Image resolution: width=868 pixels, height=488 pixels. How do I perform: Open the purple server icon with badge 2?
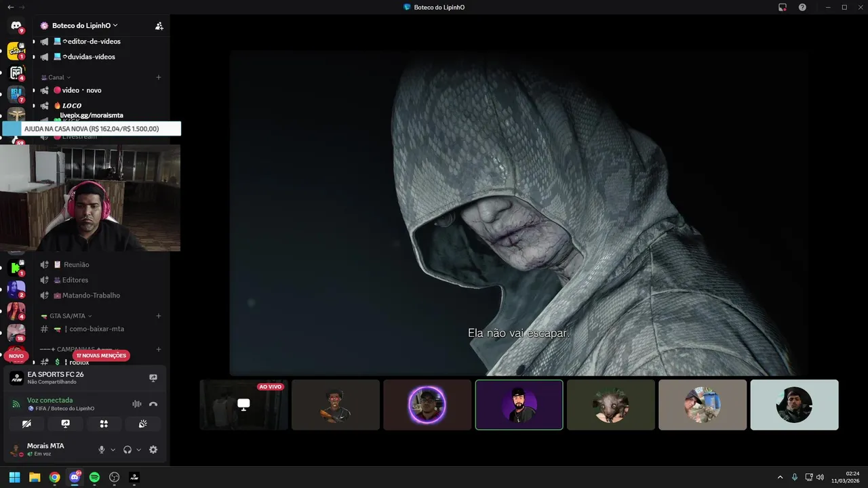[x=16, y=289]
